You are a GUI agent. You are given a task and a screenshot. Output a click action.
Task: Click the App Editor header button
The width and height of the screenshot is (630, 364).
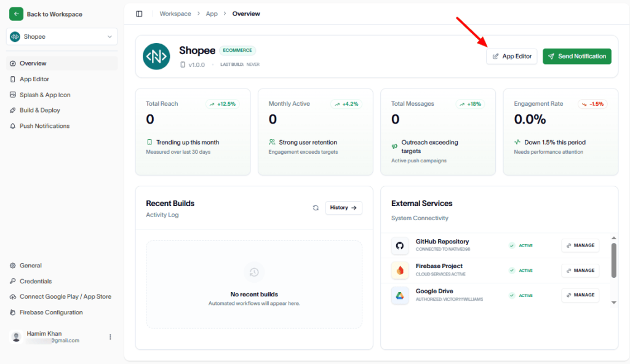click(511, 56)
